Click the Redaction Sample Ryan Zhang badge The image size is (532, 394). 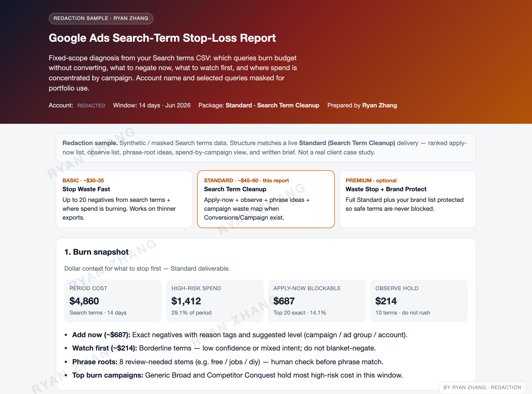pos(101,18)
